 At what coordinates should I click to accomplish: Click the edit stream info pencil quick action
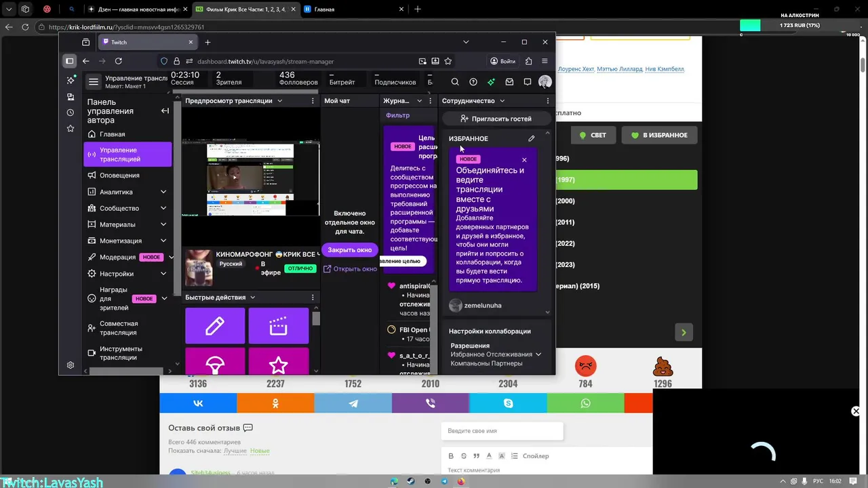point(215,326)
